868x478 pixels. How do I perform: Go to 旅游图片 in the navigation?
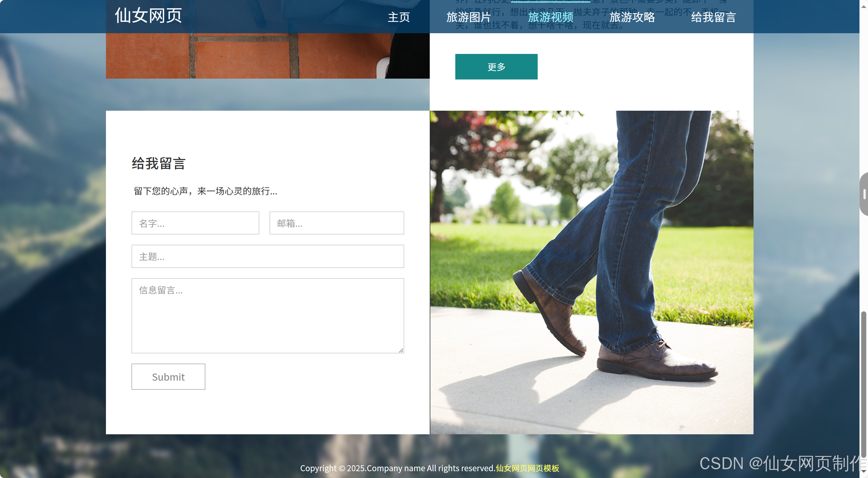(468, 17)
